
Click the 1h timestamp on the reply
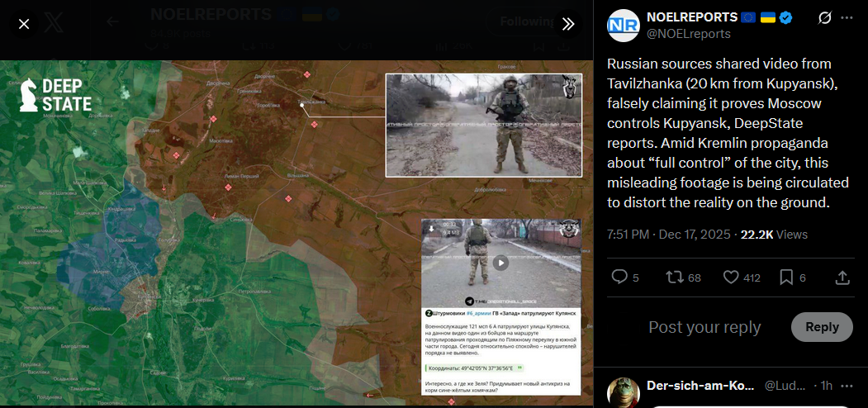[827, 386]
